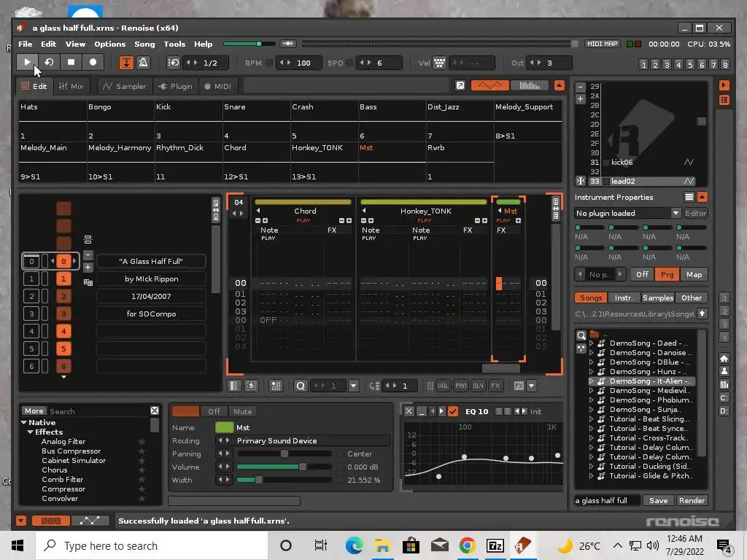Click the Map button

pyautogui.click(x=694, y=274)
